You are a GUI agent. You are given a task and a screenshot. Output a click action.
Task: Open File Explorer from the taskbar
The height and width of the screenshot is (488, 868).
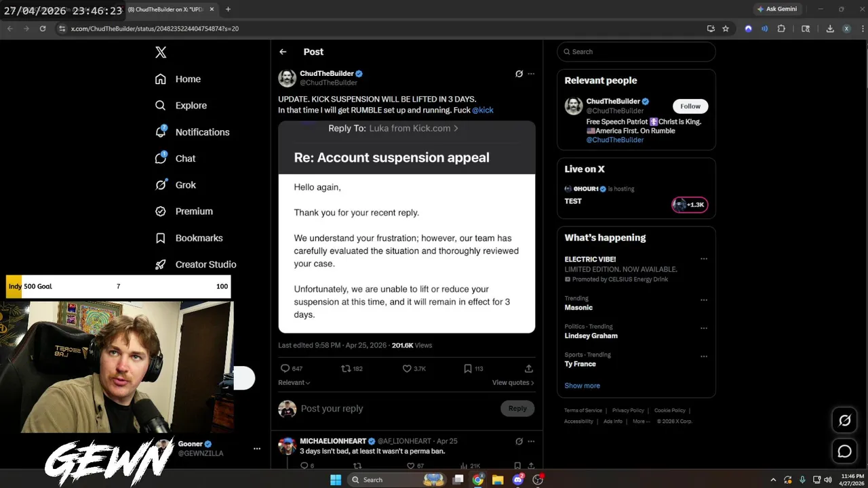[x=498, y=480]
